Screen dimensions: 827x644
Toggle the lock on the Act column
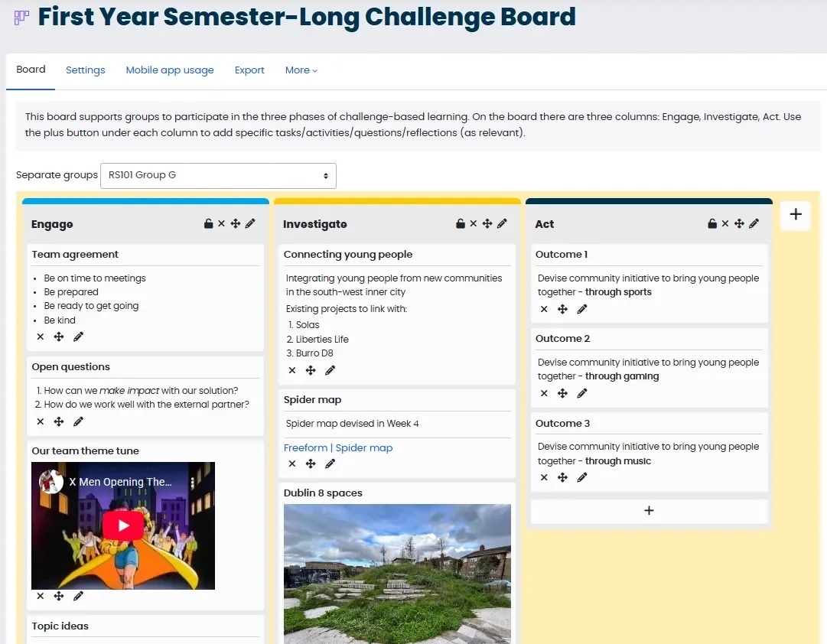coord(712,223)
